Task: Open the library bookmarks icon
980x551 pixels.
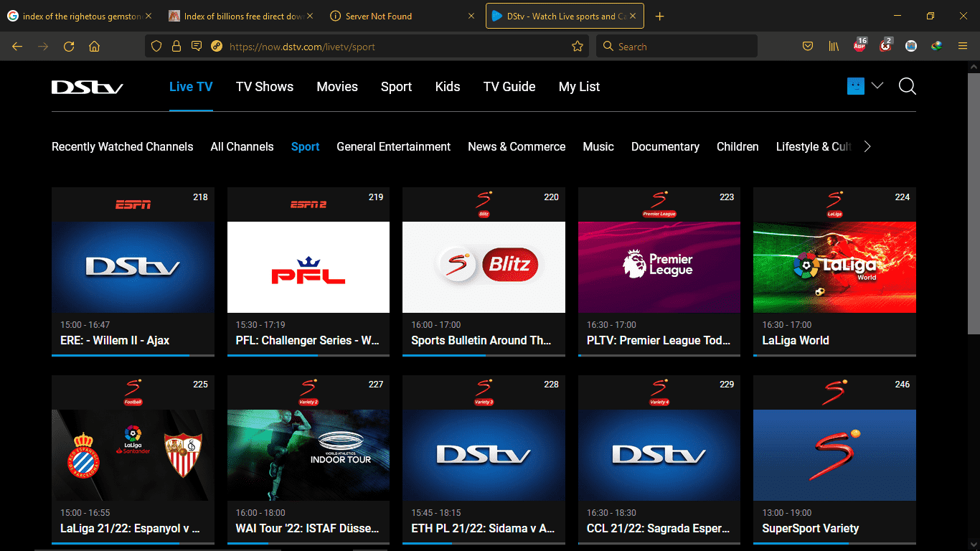Action: 834,47
